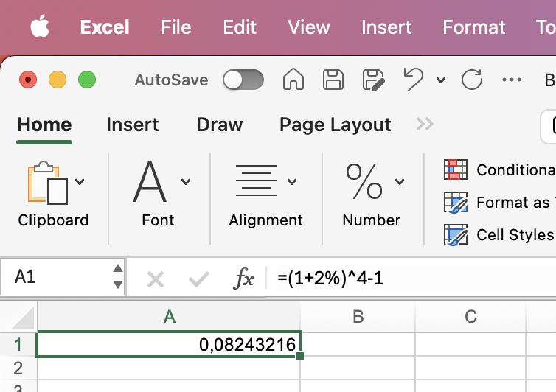Toggle the AutoSave switch
The width and height of the screenshot is (556, 392).
tap(243, 80)
